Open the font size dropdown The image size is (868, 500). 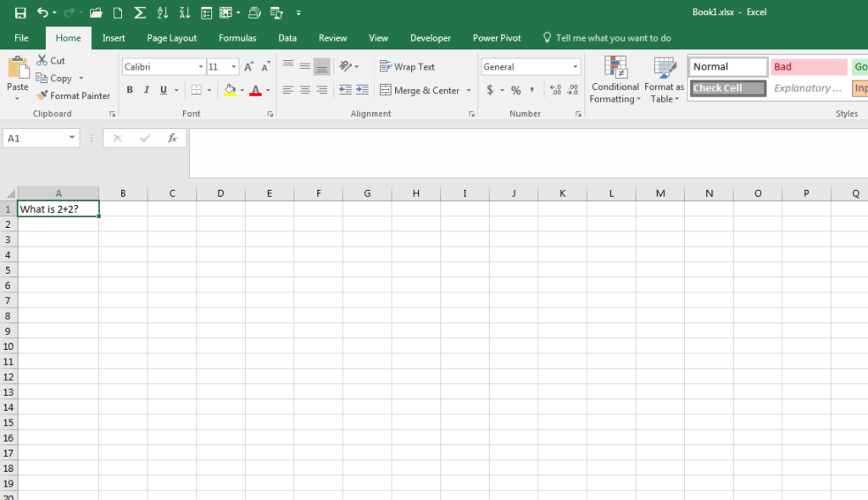pos(234,66)
